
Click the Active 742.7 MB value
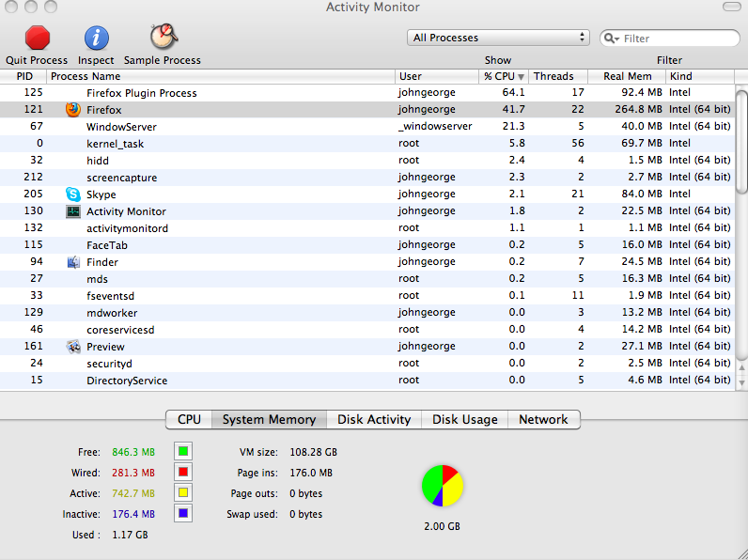pyautogui.click(x=133, y=493)
